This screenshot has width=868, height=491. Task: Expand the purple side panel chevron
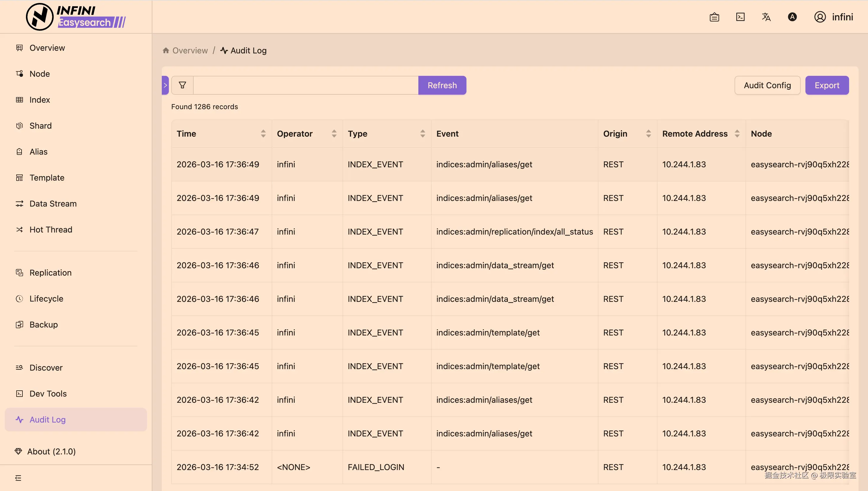[165, 85]
